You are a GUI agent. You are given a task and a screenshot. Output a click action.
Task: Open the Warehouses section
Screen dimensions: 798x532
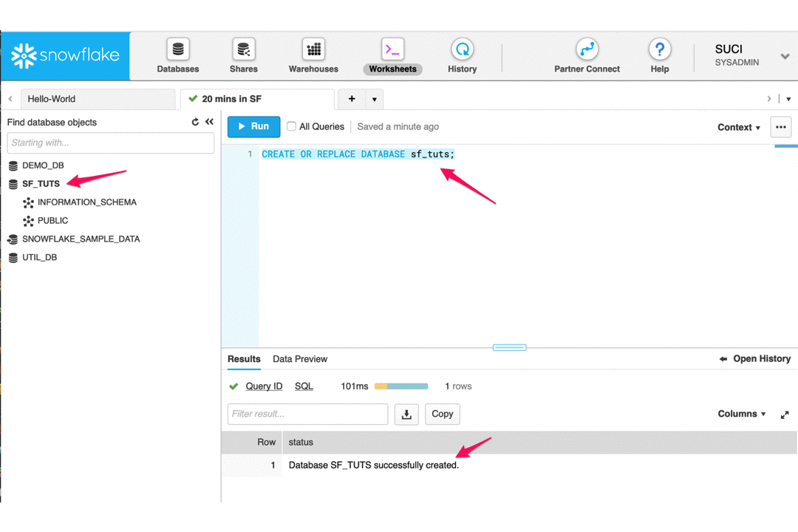pos(313,55)
